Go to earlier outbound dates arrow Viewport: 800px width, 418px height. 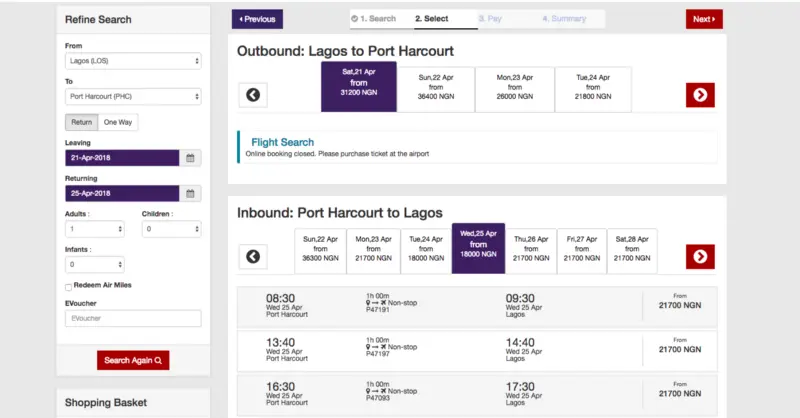point(253,95)
